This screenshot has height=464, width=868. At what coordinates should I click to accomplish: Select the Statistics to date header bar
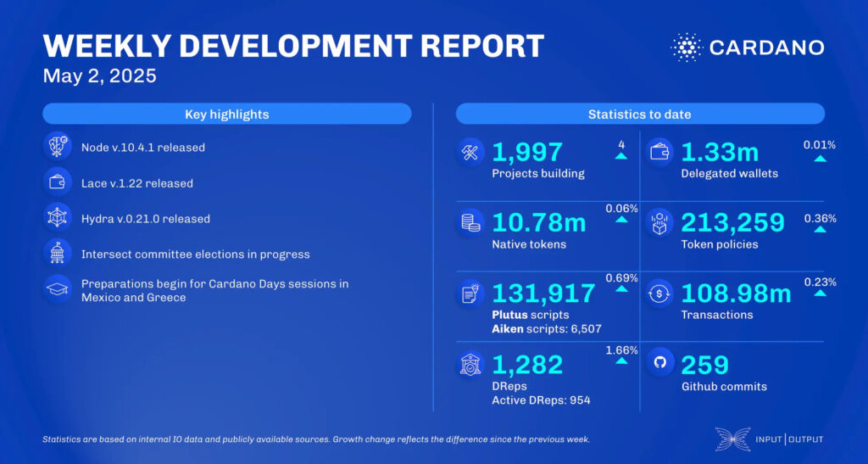pos(640,114)
